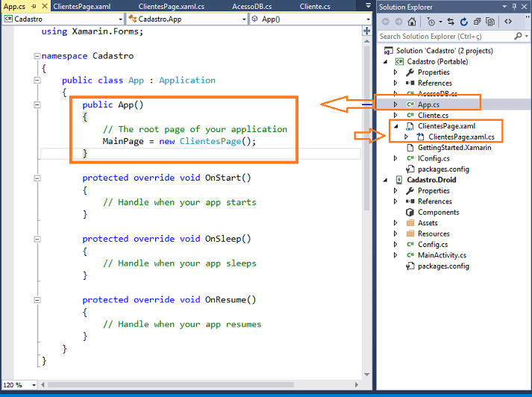
Task: Pin the App.cs tab with the pin icon
Action: pos(34,6)
